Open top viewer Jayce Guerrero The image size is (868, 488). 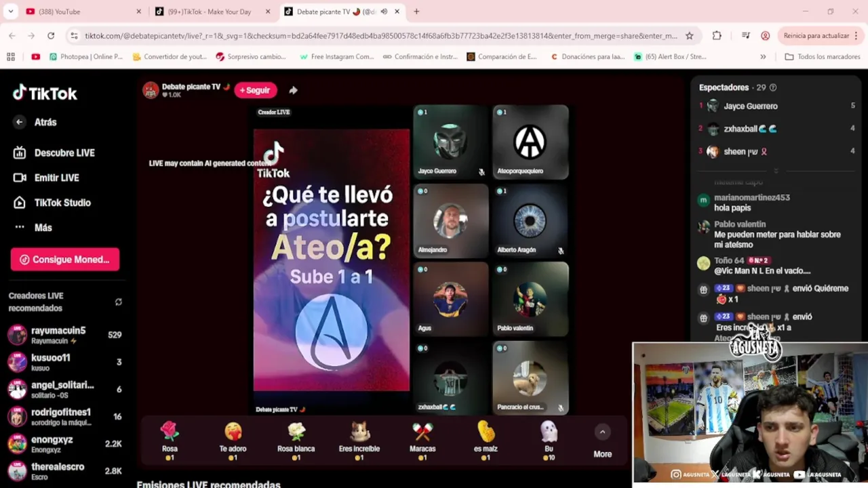point(776,106)
